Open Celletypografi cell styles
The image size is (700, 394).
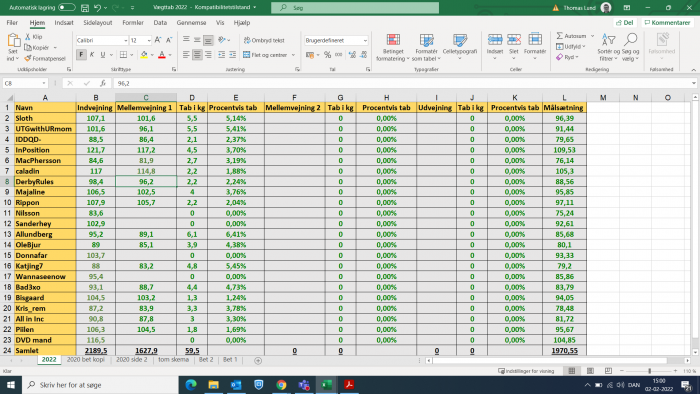coord(460,46)
